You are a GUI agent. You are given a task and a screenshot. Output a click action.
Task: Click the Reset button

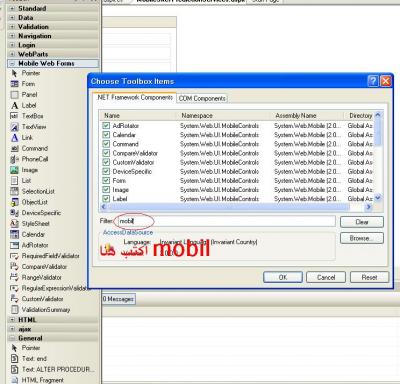369,277
